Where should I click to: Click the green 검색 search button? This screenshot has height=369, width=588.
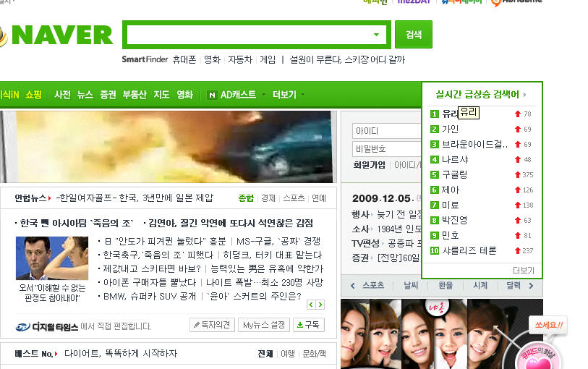coord(414,35)
